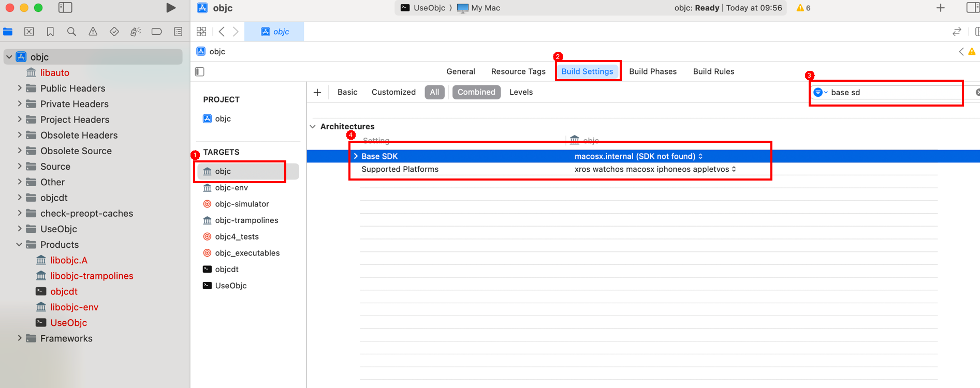Click the issue warning triangle in the jump bar
The height and width of the screenshot is (388, 980).
[x=972, y=51]
